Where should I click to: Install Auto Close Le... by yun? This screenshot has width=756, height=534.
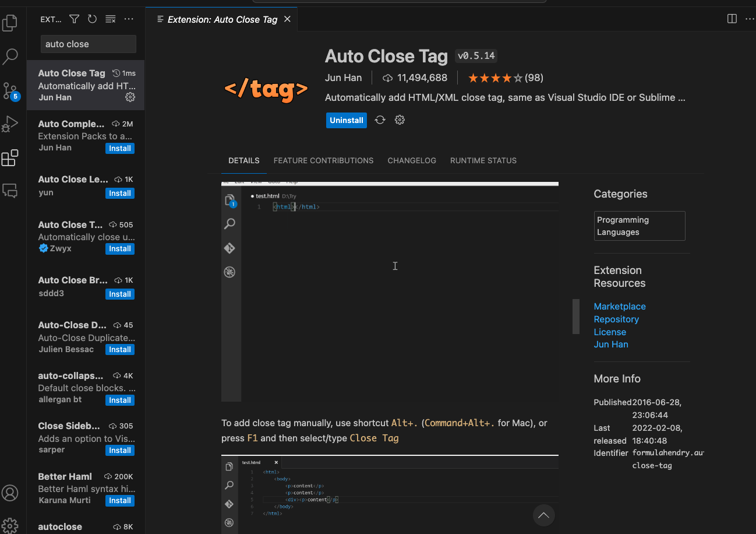tap(120, 193)
